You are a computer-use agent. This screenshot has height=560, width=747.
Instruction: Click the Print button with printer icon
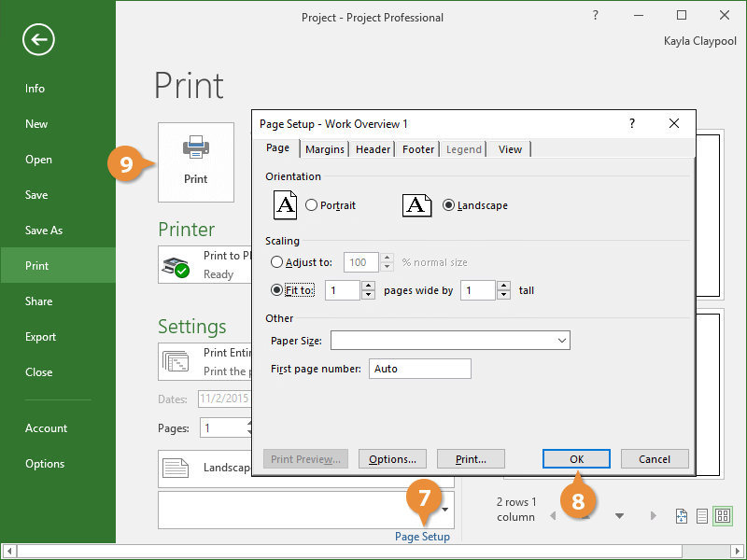[195, 161]
